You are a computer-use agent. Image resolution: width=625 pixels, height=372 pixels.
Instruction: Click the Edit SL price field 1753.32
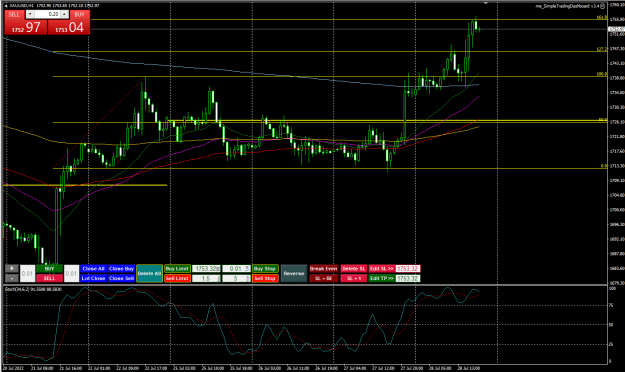pos(408,269)
